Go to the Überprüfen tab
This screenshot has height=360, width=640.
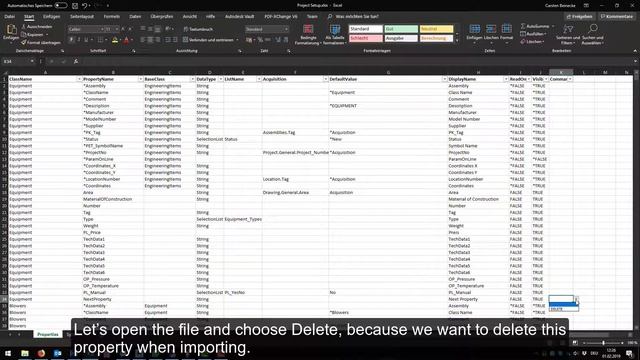click(162, 17)
